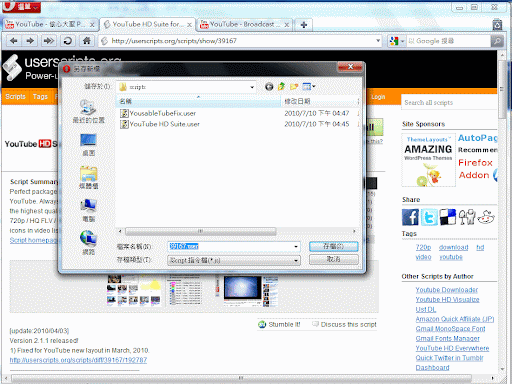This screenshot has width=512, height=384.
Task: Click the Reload page icon
Action: point(68,41)
